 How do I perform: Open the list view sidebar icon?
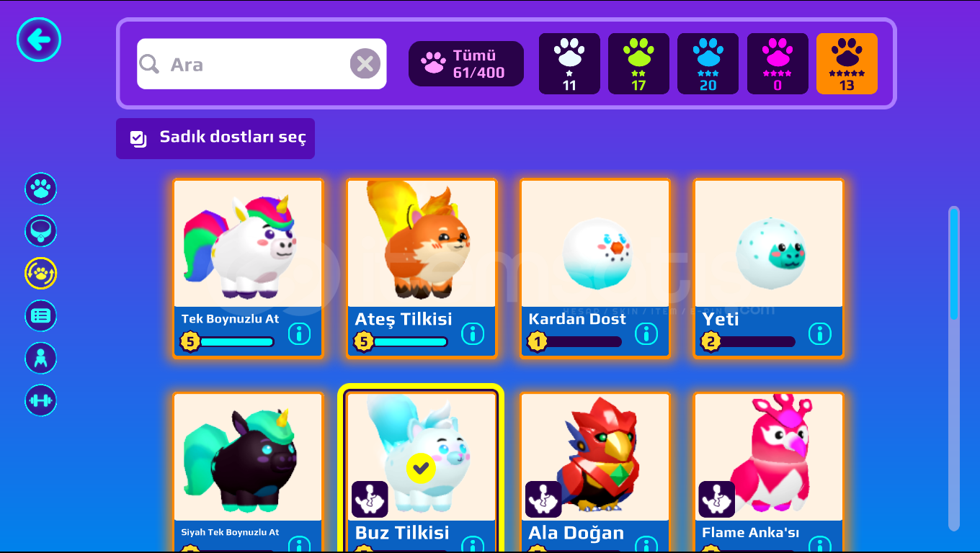tap(41, 315)
